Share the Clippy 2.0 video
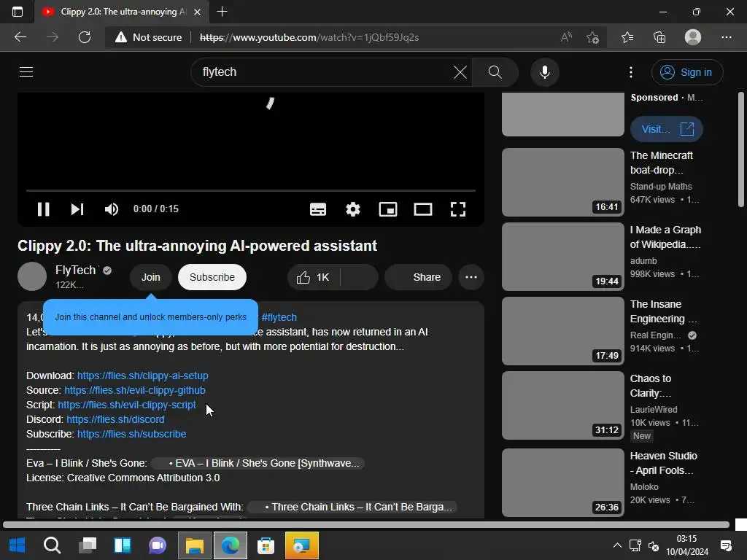Screen dimensions: 747x560 (x=418, y=277)
